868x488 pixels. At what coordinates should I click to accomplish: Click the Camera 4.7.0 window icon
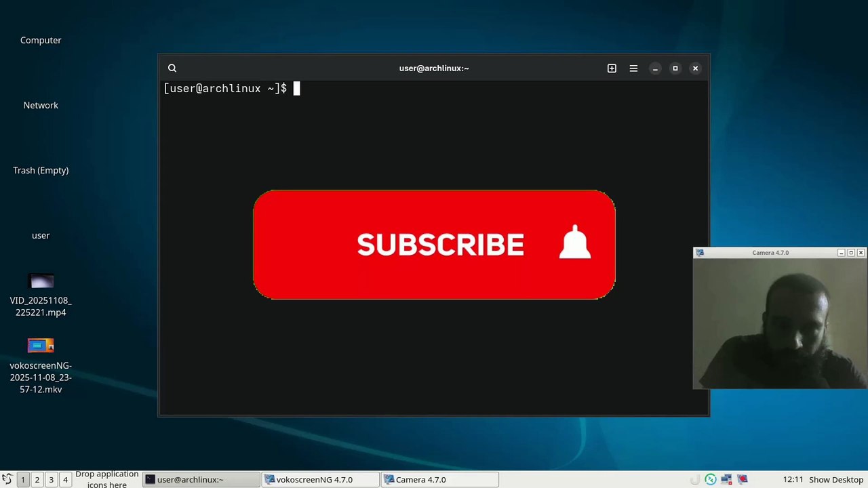tap(700, 253)
